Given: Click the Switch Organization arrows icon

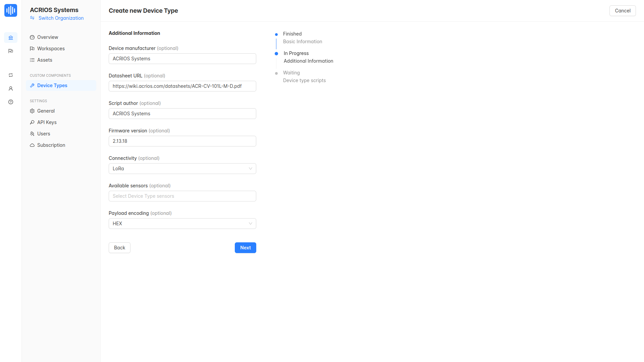Looking at the screenshot, I should tap(32, 18).
